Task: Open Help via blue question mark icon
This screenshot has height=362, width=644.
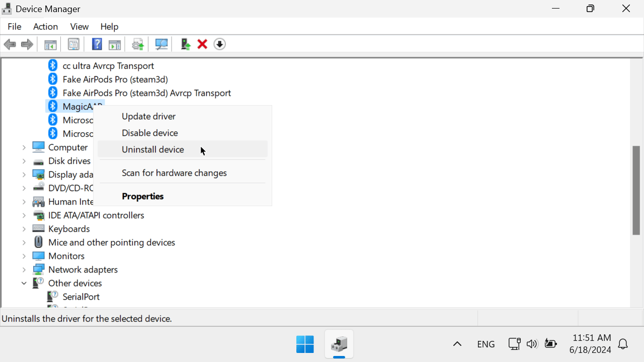Action: [97, 44]
